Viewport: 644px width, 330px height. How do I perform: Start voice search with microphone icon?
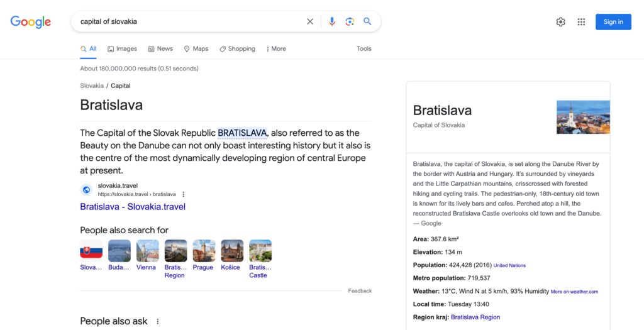332,22
